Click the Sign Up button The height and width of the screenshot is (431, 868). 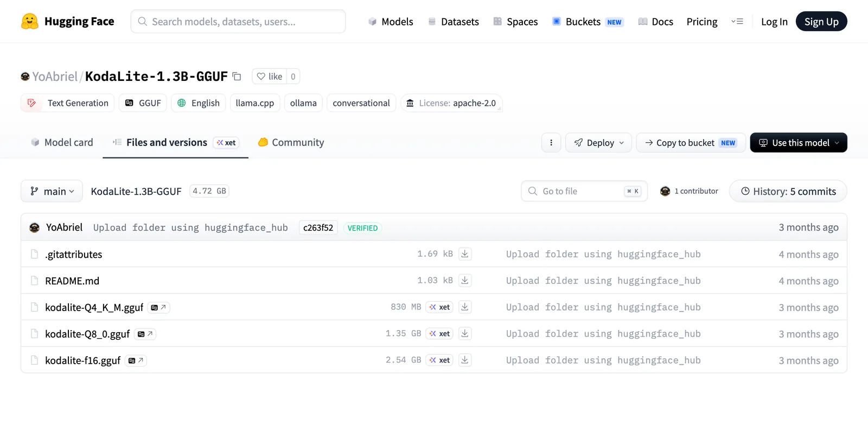point(821,22)
